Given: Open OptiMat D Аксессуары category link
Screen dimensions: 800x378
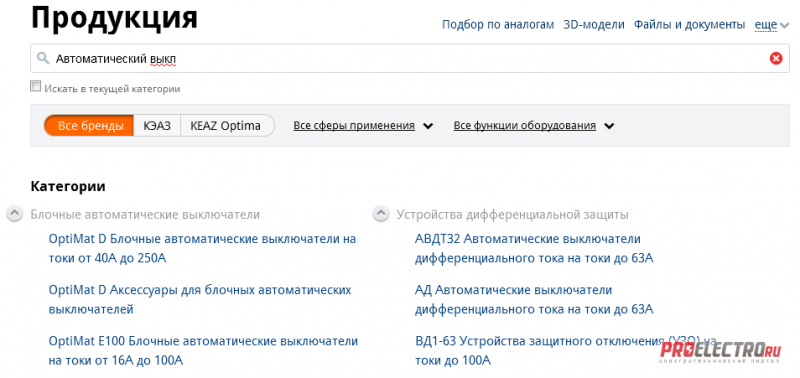Looking at the screenshot, I should (x=200, y=299).
